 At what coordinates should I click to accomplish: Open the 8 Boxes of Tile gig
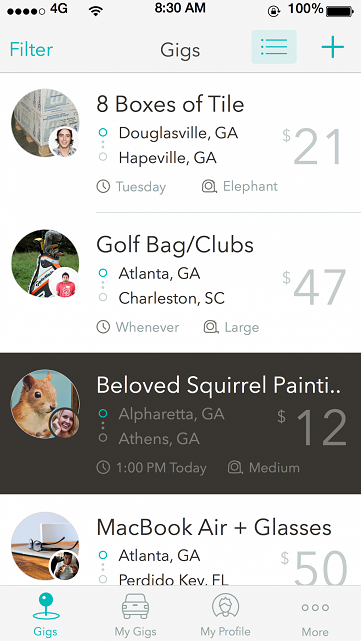tap(180, 143)
